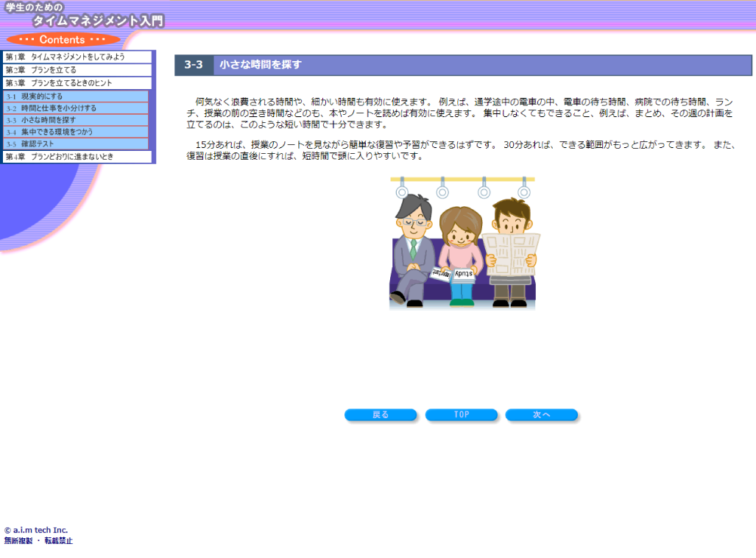This screenshot has height=558, width=756.
Task: Open chapter 4 プランどおりに進まないとき
Action: (77, 157)
